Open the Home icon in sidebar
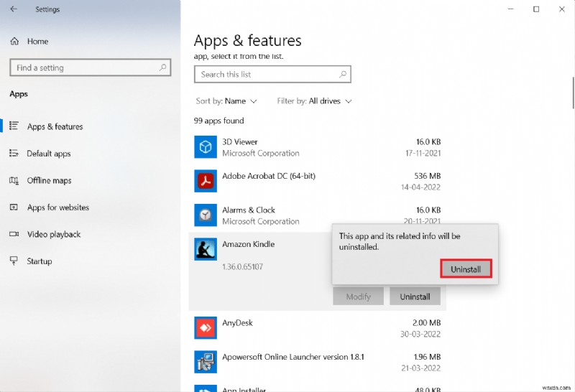575x392 pixels. pyautogui.click(x=14, y=41)
